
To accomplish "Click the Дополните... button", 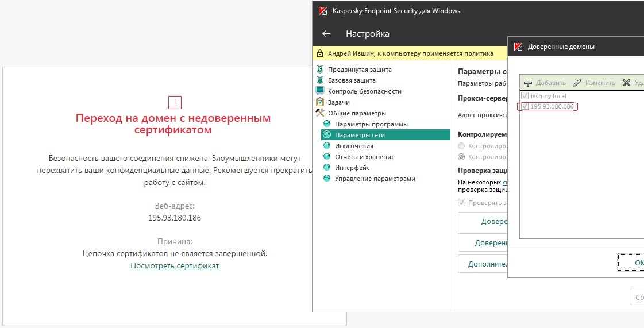I will pyautogui.click(x=483, y=264).
